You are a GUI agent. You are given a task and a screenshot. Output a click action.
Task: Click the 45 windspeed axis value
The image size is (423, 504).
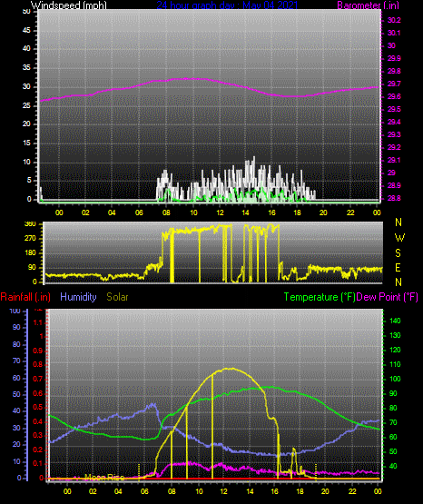(x=26, y=31)
